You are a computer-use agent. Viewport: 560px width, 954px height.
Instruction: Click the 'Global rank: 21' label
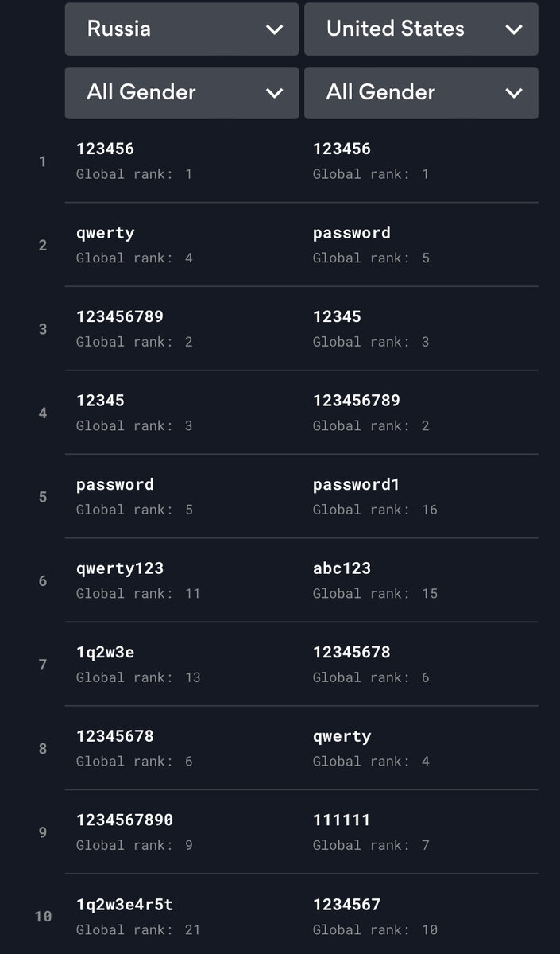pyautogui.click(x=138, y=929)
